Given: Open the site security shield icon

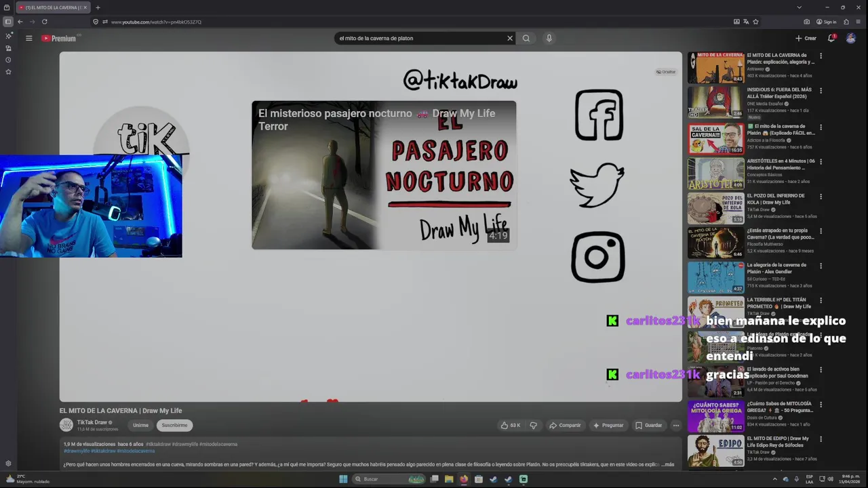Looking at the screenshot, I should pyautogui.click(x=96, y=22).
